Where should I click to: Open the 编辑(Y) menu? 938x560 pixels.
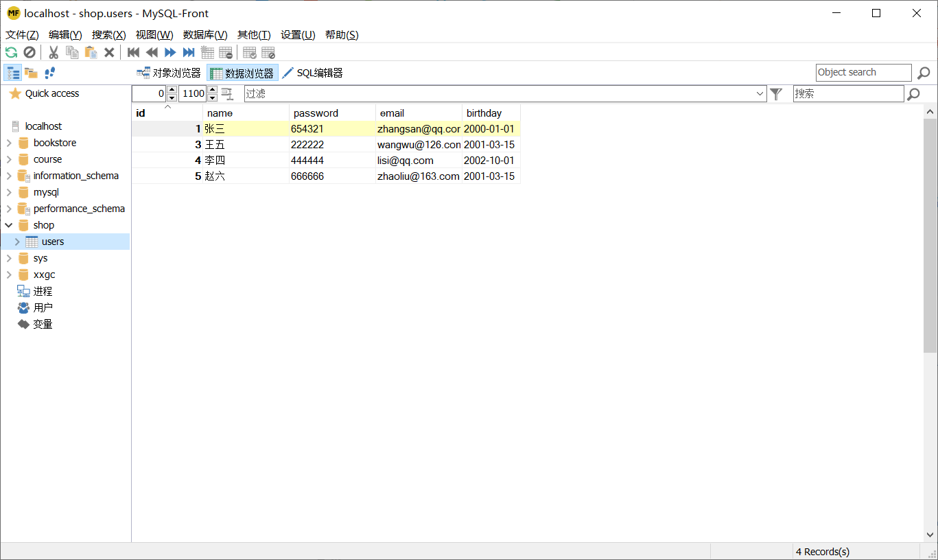pos(65,35)
